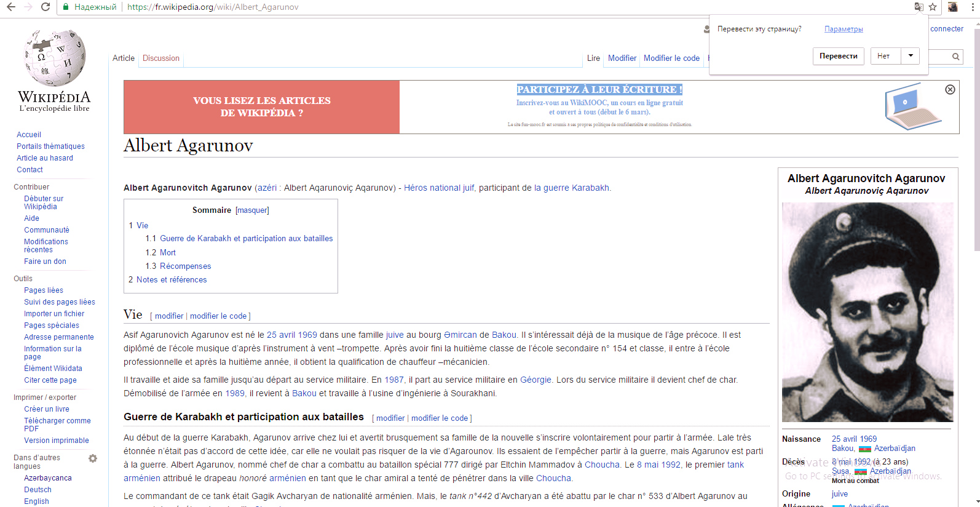Viewport: 980px width, 507px height.
Task: Switch to Azərbaycanca language version
Action: [48, 478]
